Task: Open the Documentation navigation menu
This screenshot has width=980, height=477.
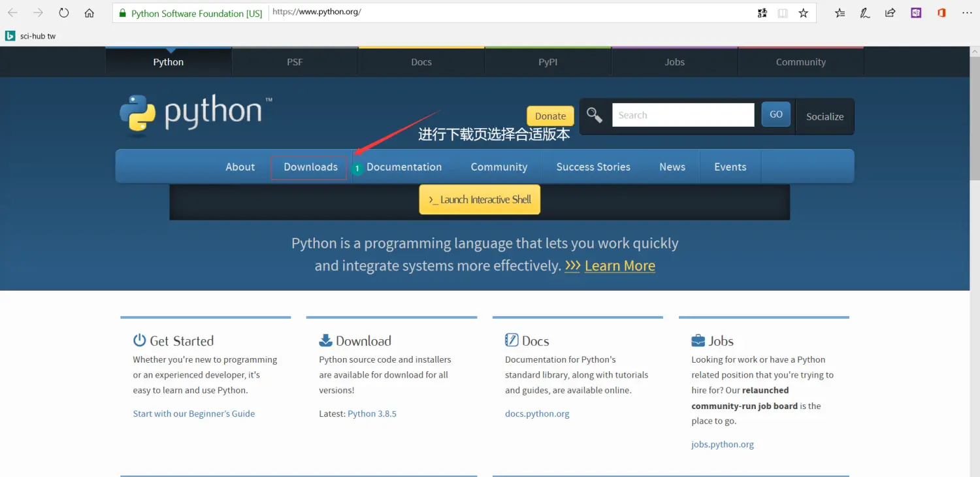Action: [404, 167]
